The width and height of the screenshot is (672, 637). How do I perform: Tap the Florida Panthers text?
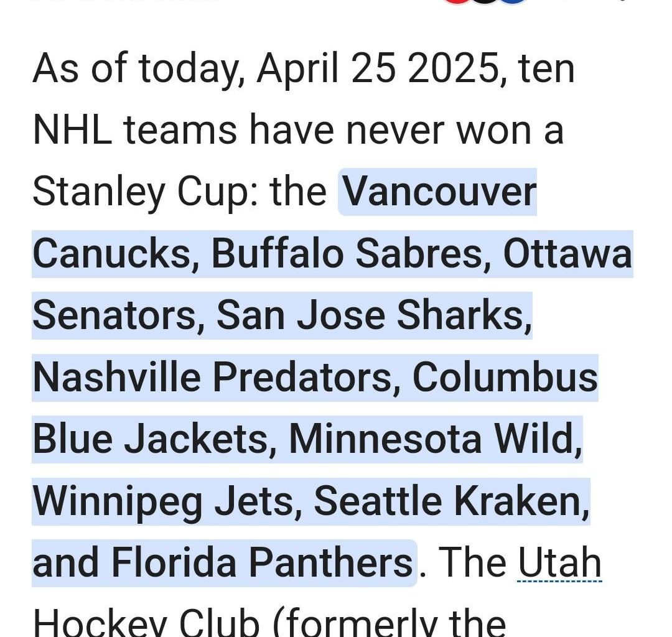(x=262, y=564)
